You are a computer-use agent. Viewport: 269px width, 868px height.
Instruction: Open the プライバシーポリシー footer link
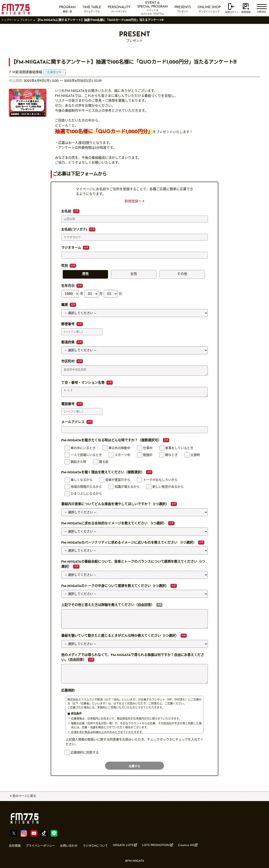pos(40,846)
